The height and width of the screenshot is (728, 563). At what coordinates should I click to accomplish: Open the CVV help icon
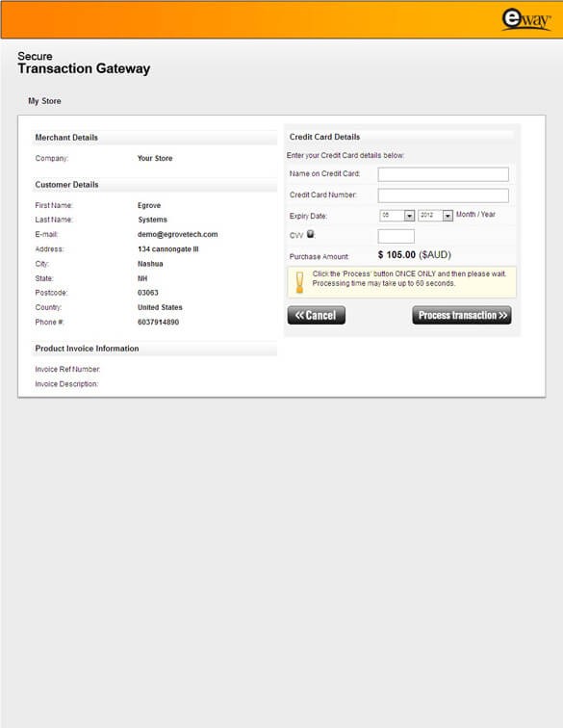[x=310, y=234]
